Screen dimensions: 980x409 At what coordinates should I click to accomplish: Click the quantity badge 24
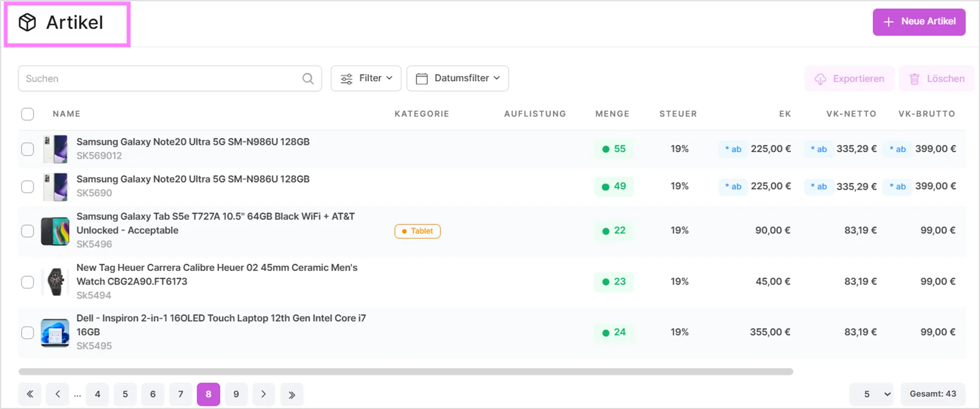[x=614, y=332]
